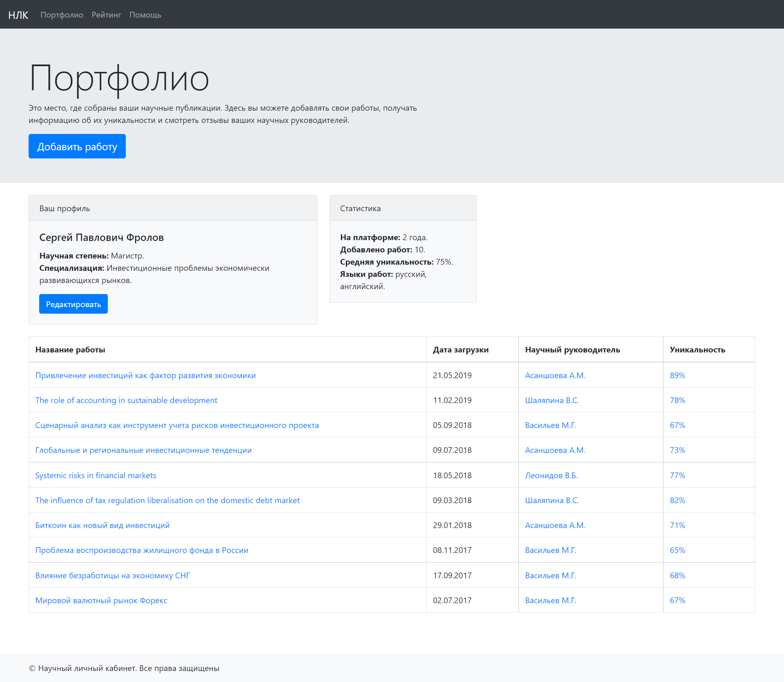The width and height of the screenshot is (784, 682).
Task: Open 'Сценарный анализ как инструмент учета рисков' work
Action: [177, 425]
